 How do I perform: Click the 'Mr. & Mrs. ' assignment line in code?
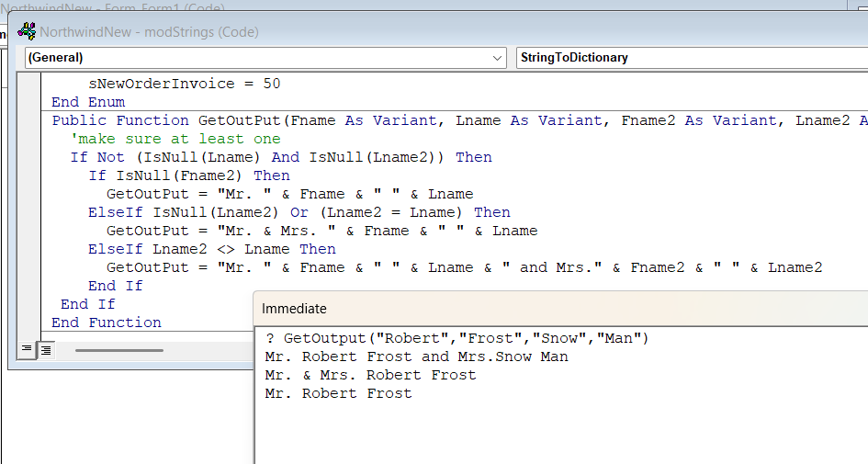click(322, 231)
